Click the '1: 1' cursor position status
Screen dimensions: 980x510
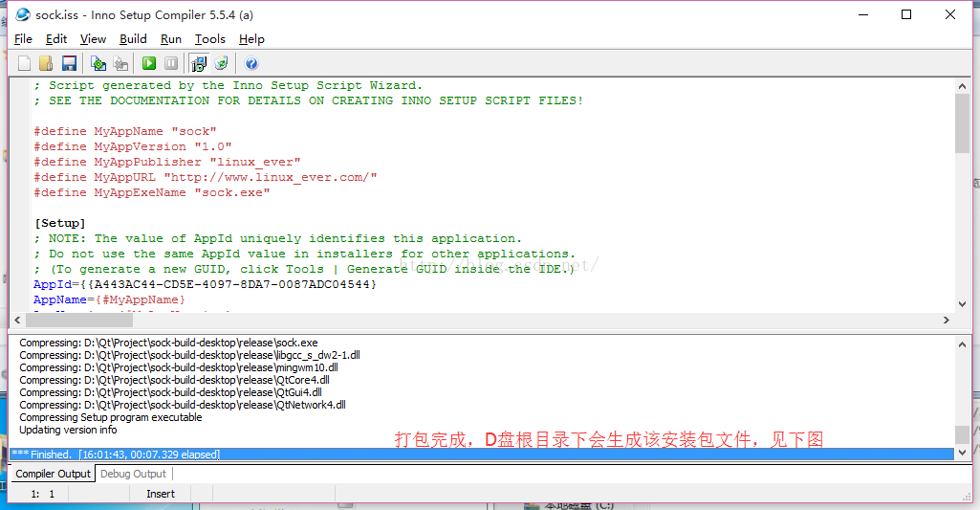42,494
